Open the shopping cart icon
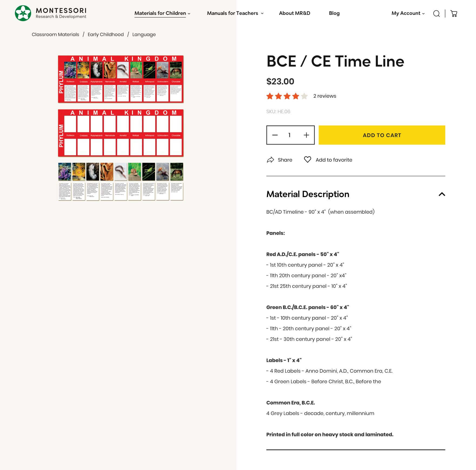Viewport: 476px width, 470px height. 454,14
